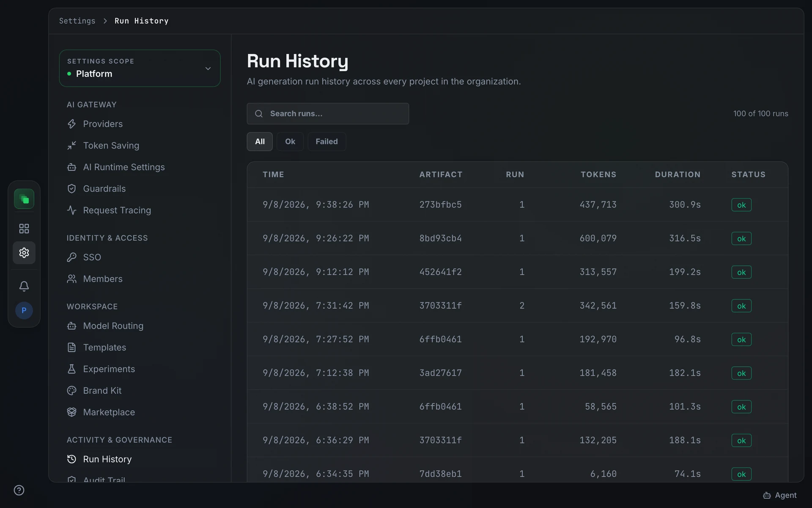
Task: Click token count 132,205
Action: (598, 440)
